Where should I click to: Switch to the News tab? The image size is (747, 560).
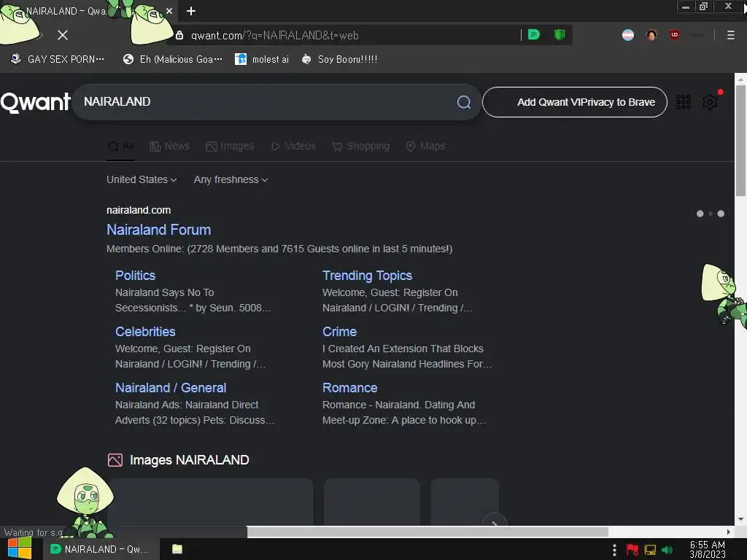(169, 146)
